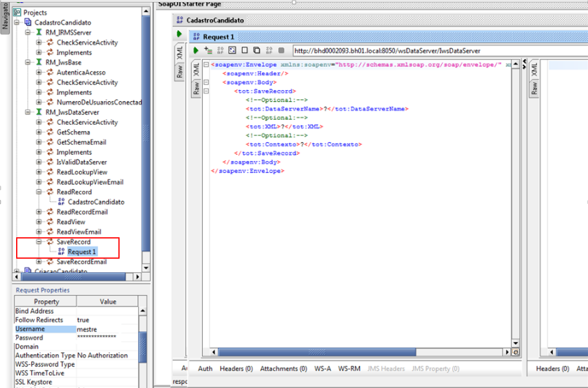Click SOAP icon next to CadastroCandidato request
588x388 pixels.
pyautogui.click(x=61, y=202)
